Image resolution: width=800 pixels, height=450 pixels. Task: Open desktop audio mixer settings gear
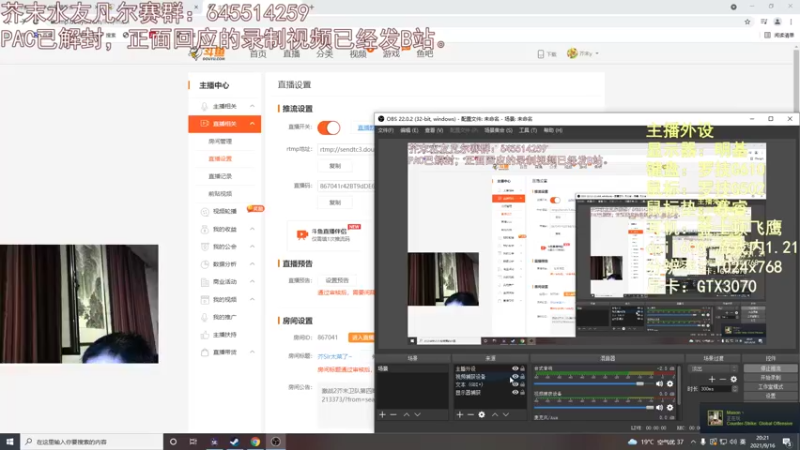point(670,384)
